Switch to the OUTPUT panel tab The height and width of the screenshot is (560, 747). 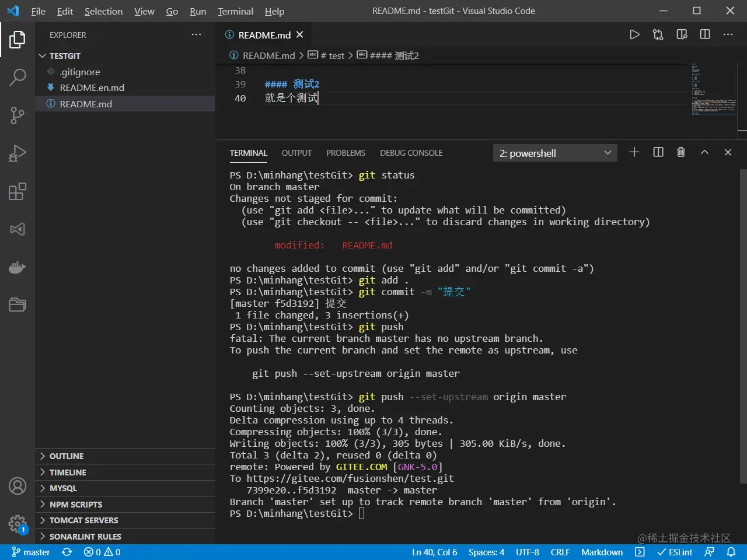coord(296,153)
